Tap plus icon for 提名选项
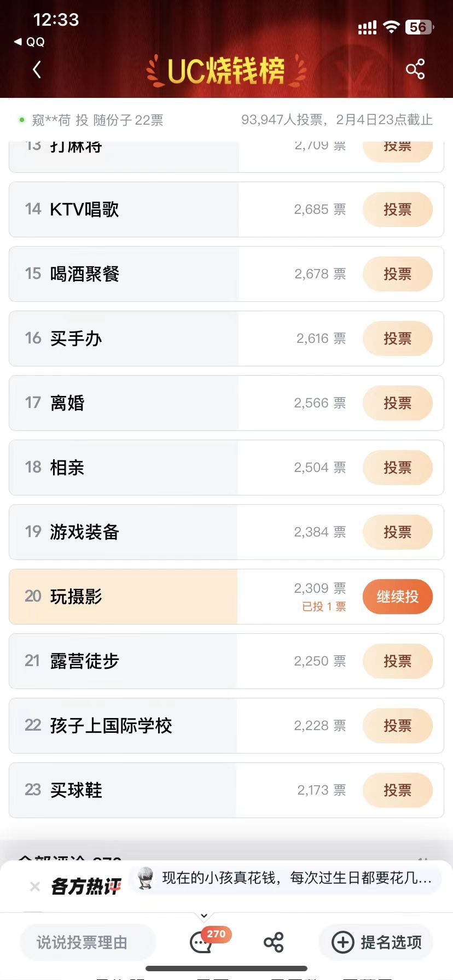The image size is (453, 980). point(343,942)
